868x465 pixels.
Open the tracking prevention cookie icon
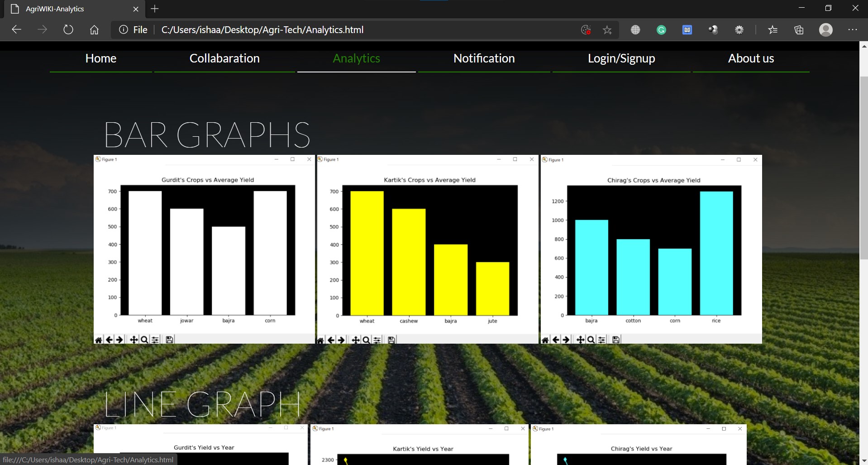pyautogui.click(x=586, y=30)
